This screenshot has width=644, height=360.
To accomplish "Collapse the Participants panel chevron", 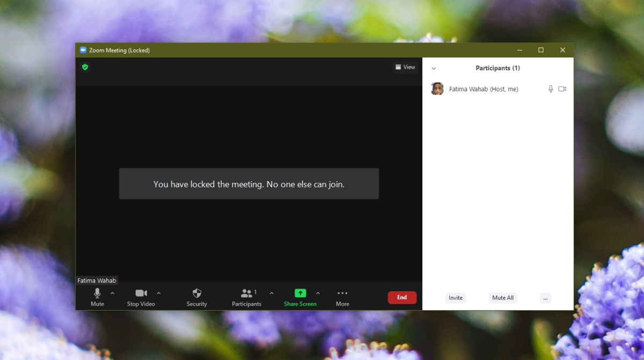I will (434, 68).
